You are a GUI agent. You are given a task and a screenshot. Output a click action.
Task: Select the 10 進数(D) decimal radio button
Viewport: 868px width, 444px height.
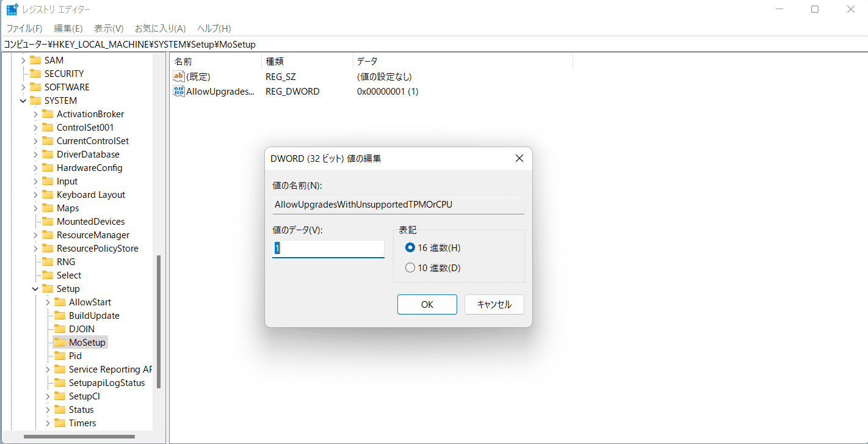pyautogui.click(x=410, y=268)
